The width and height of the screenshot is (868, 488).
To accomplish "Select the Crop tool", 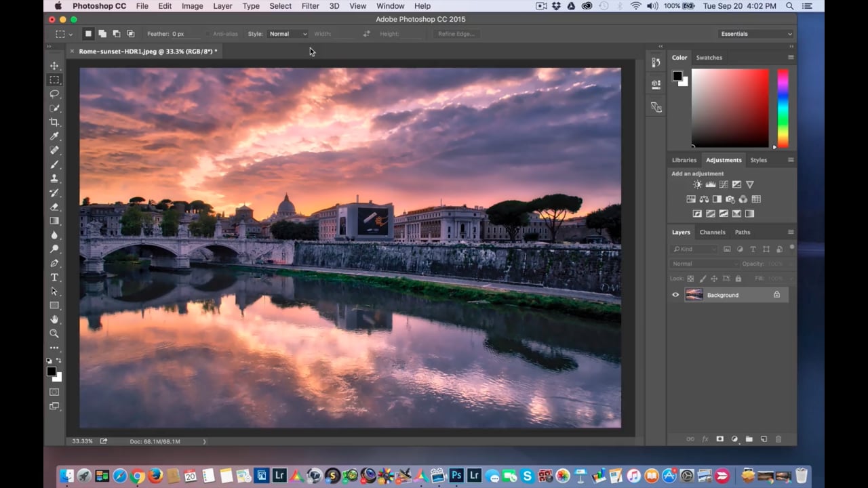I will (x=54, y=123).
